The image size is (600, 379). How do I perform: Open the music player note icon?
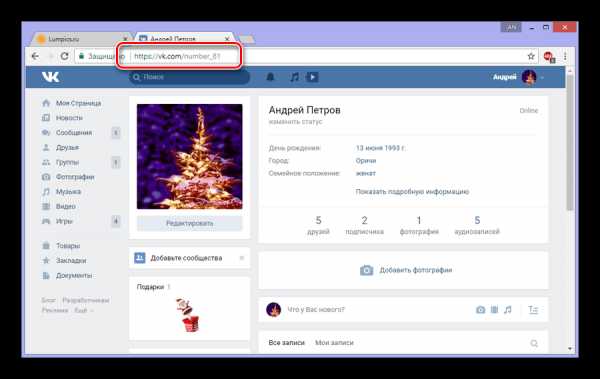(x=294, y=77)
